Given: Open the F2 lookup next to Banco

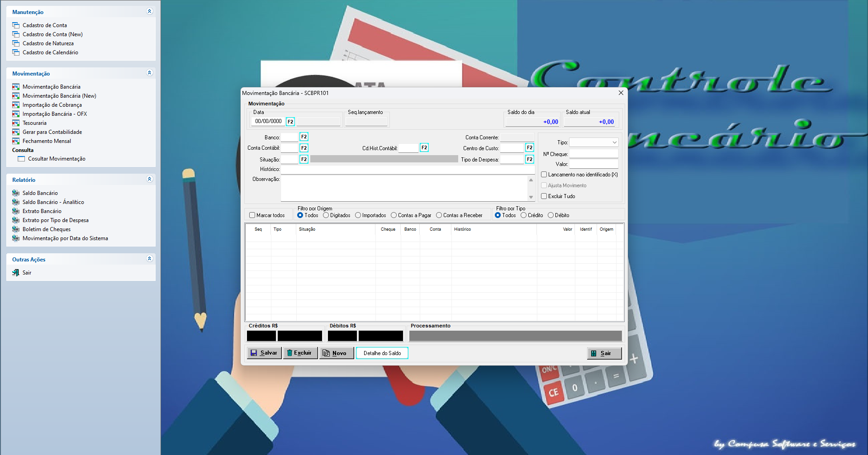Looking at the screenshot, I should (304, 137).
